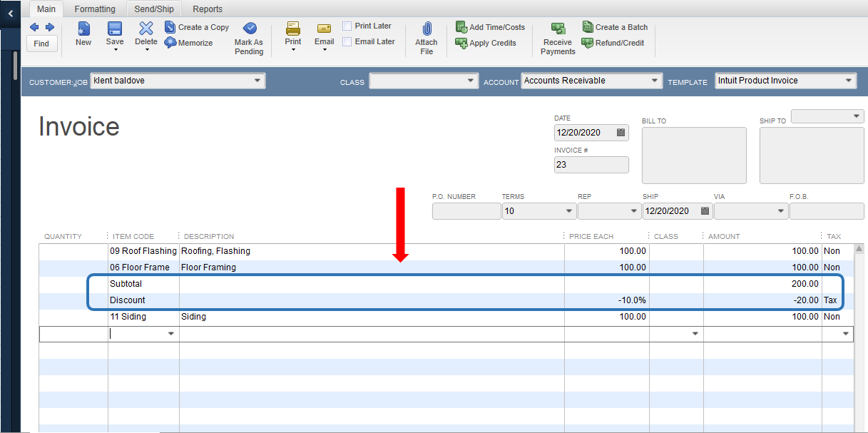868x433 pixels.
Task: Select the 06 Floor Frame item code
Action: [x=143, y=268]
